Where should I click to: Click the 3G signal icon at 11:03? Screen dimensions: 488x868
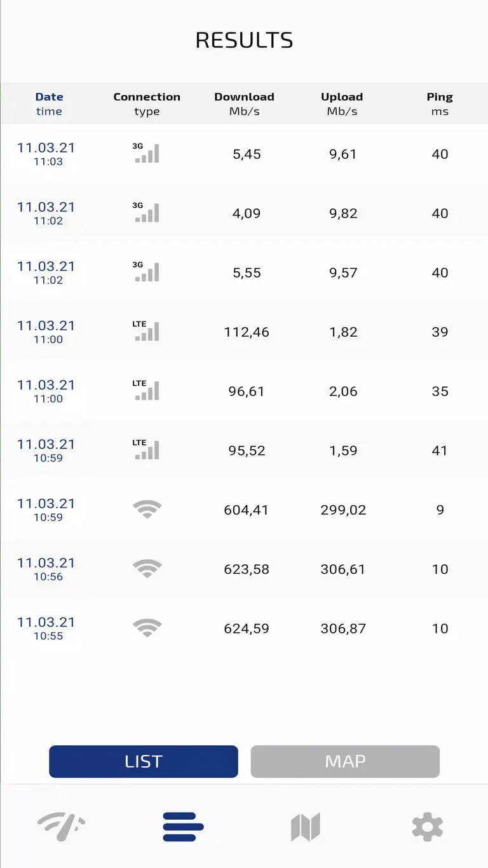click(x=147, y=154)
